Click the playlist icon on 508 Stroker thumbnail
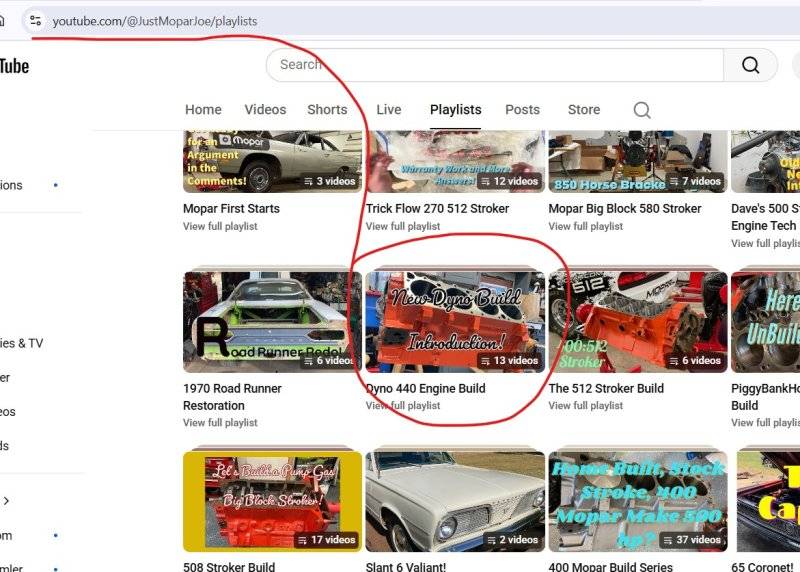This screenshot has width=800, height=572. [301, 540]
